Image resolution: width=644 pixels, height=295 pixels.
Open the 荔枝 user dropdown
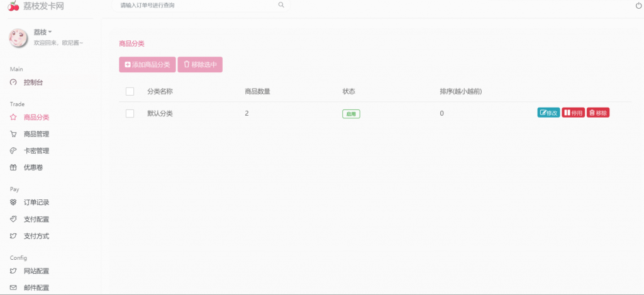pos(43,32)
